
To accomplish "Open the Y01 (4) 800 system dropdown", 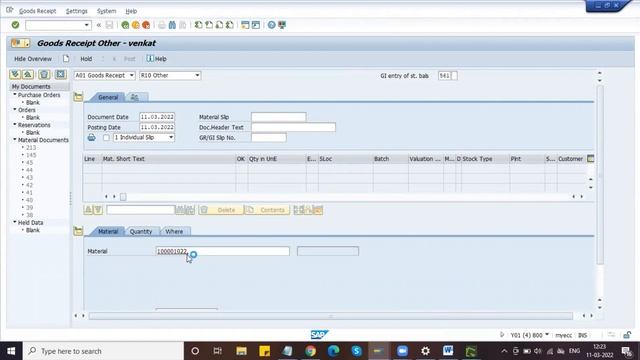I will click(x=547, y=335).
